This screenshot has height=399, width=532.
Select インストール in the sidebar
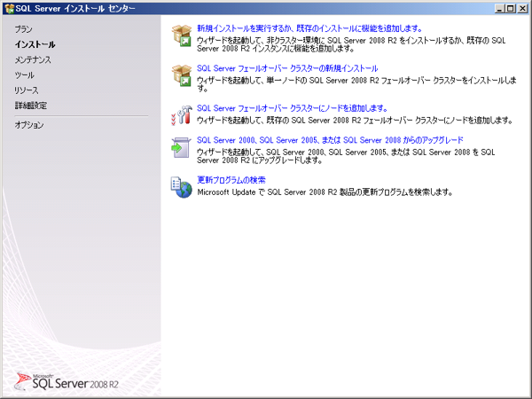click(x=35, y=44)
